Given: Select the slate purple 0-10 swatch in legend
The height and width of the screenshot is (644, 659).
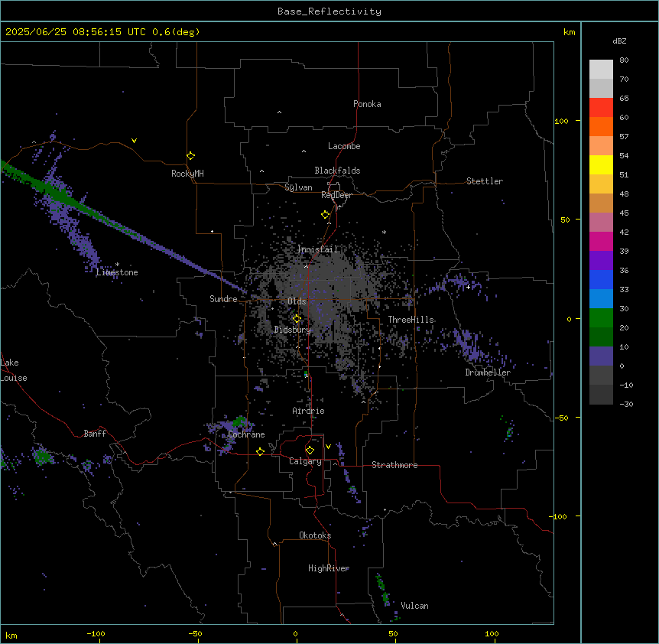Looking at the screenshot, I should tap(601, 356).
